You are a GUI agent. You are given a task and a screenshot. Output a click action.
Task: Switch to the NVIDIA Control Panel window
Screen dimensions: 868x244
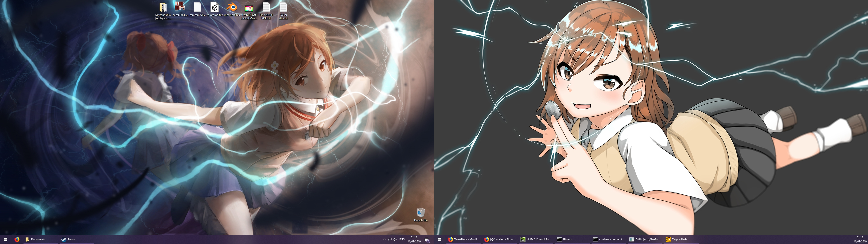pos(536,240)
